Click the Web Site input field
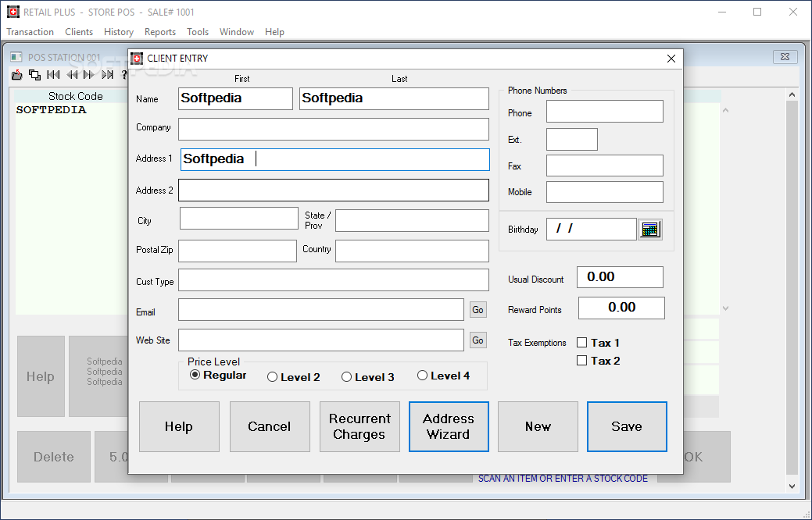 (x=321, y=340)
